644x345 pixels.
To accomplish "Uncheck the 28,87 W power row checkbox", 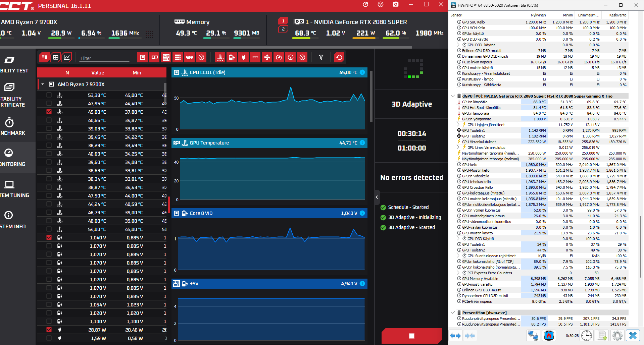I will (49, 330).
